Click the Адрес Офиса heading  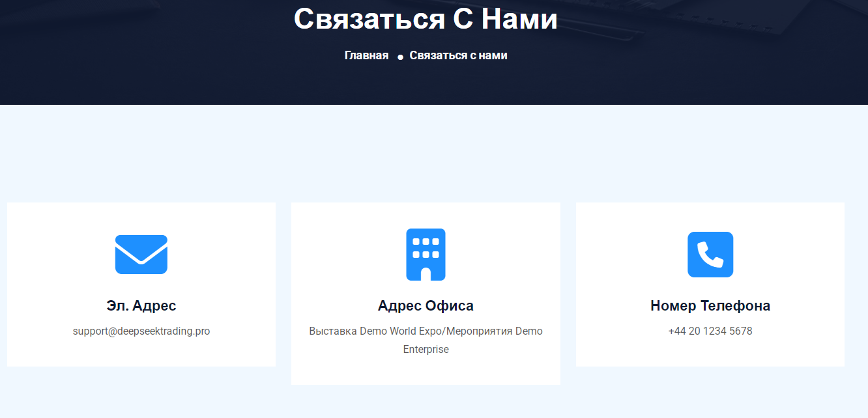point(426,305)
